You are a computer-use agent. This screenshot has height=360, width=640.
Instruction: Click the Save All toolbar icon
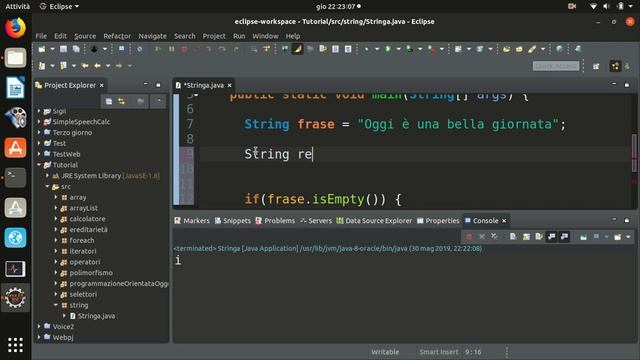(76, 49)
